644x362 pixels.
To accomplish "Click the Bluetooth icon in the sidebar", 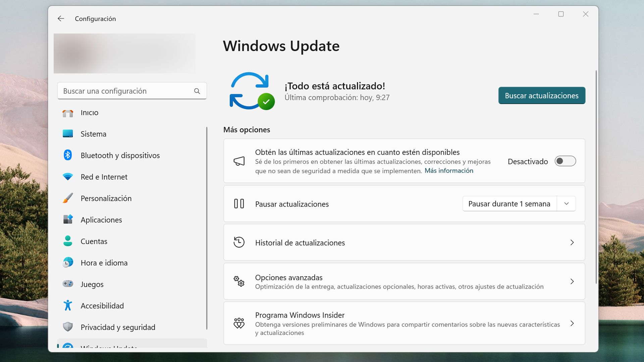I will click(x=68, y=155).
